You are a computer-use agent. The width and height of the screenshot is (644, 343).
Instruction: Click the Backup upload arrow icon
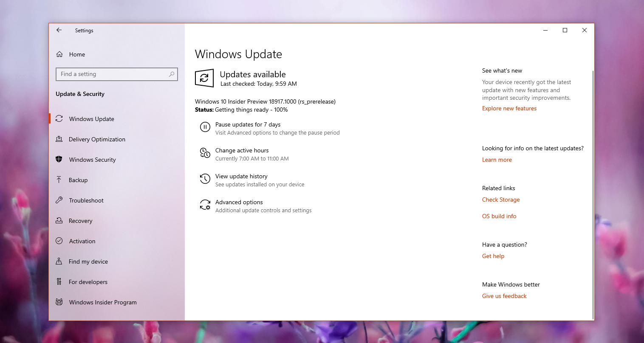click(x=59, y=180)
